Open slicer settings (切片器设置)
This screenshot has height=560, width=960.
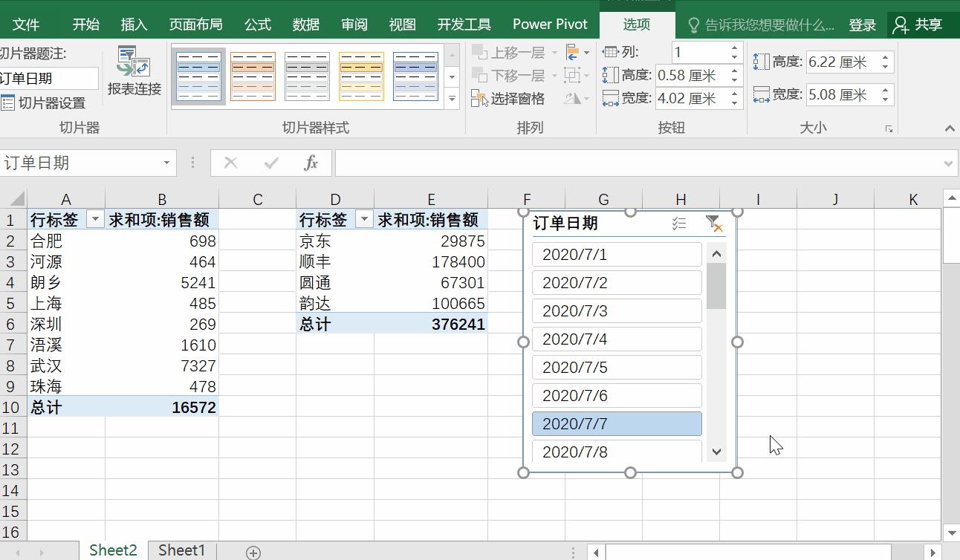[44, 103]
